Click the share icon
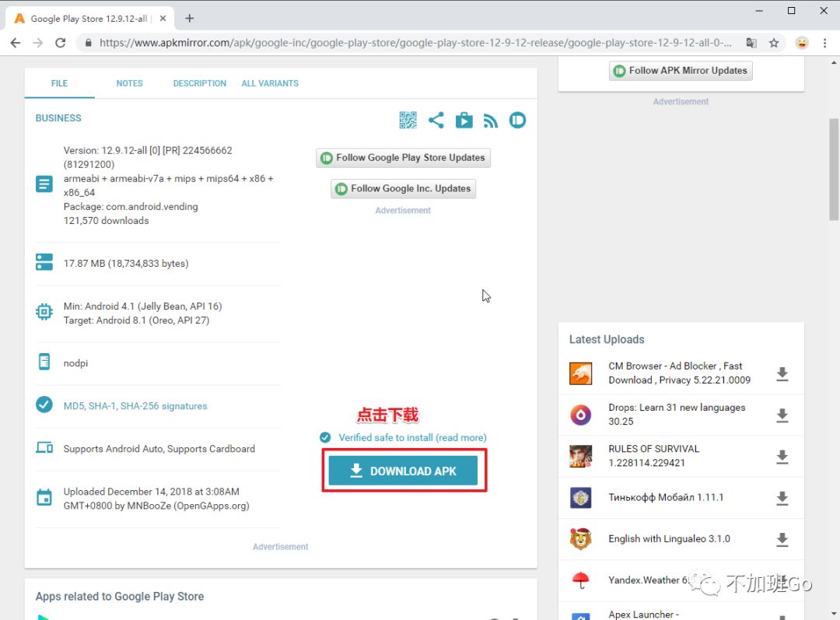This screenshot has width=840, height=620. [436, 120]
